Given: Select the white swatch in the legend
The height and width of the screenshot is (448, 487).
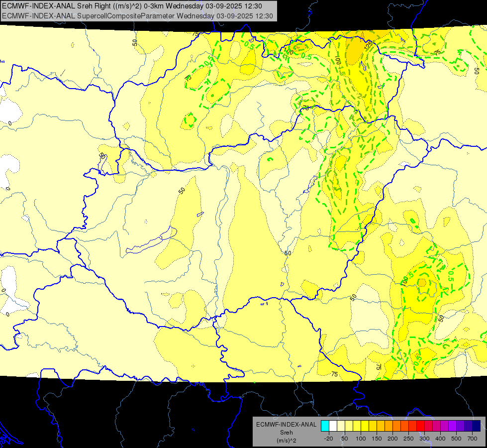Looking at the screenshot, I should pyautogui.click(x=333, y=426).
